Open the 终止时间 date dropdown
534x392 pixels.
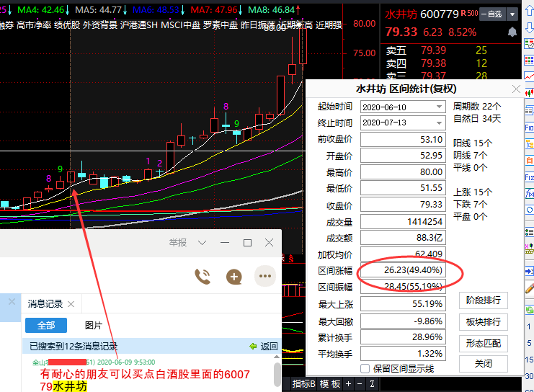click(439, 122)
